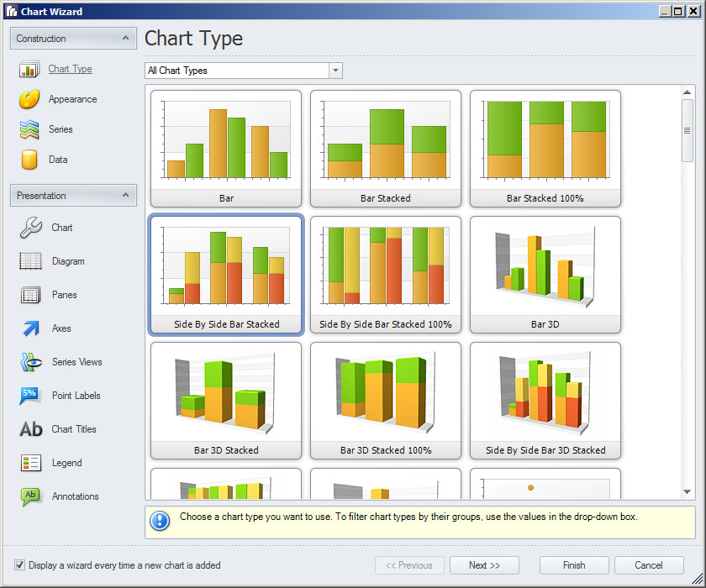Click the Next >> button
This screenshot has height=588, width=706.
(484, 565)
